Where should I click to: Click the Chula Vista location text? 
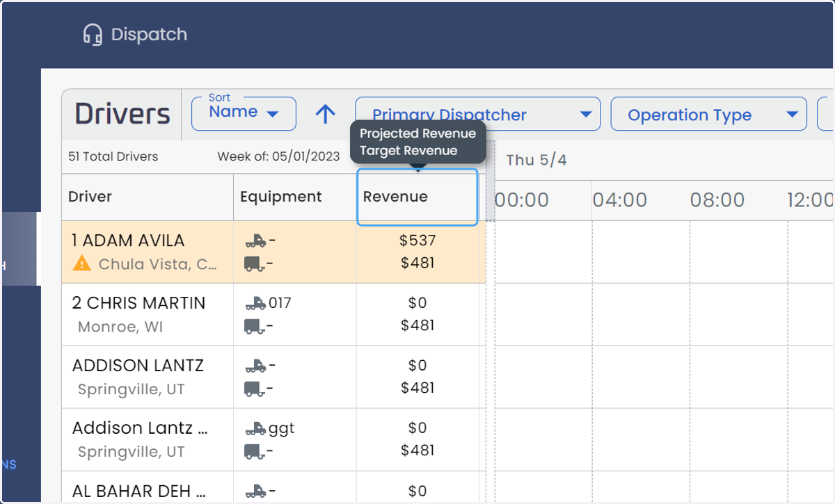coord(158,264)
